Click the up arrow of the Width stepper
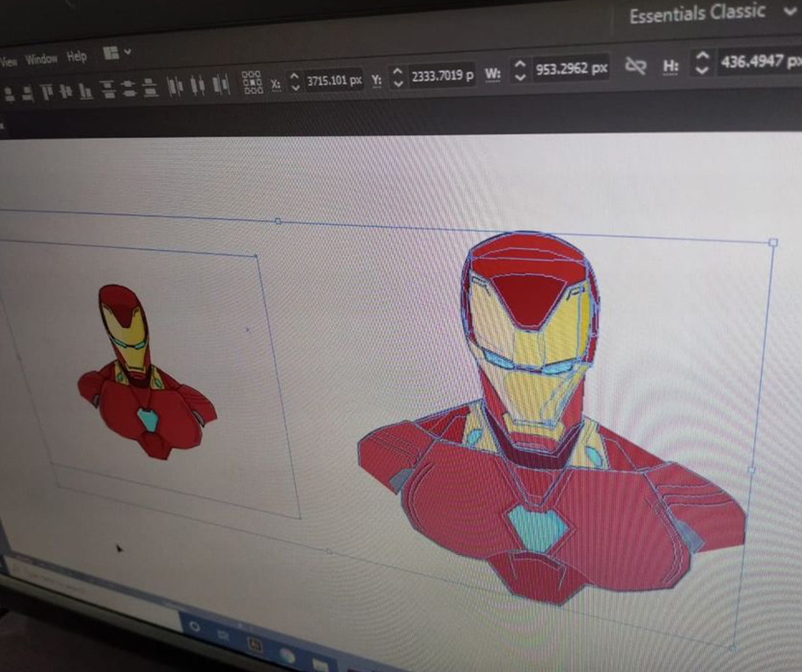Image resolution: width=802 pixels, height=672 pixels. click(520, 64)
